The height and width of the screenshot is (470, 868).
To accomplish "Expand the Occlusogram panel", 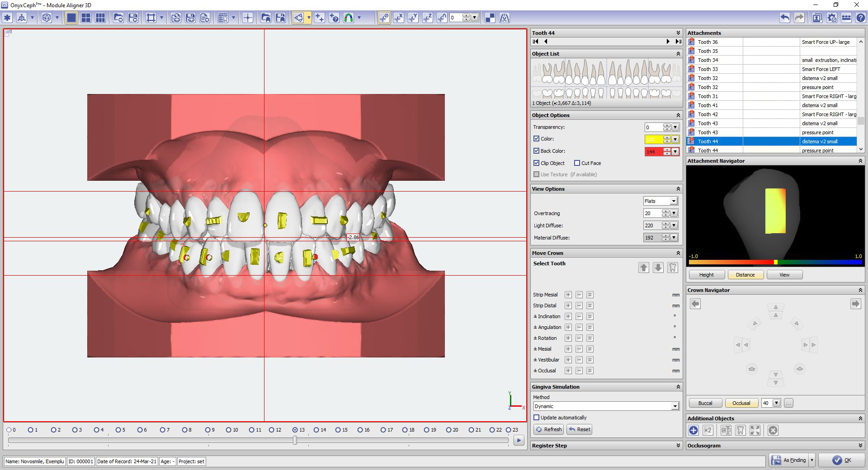I will (x=860, y=446).
